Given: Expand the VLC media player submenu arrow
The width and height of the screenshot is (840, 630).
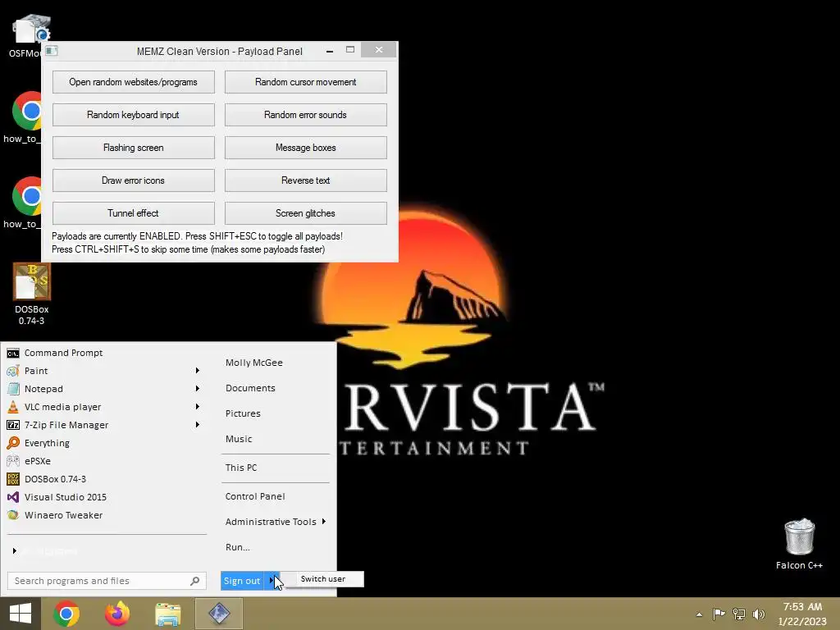Looking at the screenshot, I should pyautogui.click(x=198, y=407).
